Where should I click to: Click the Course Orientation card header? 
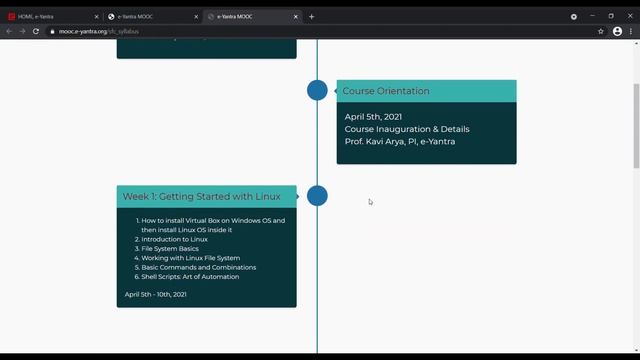point(427,91)
